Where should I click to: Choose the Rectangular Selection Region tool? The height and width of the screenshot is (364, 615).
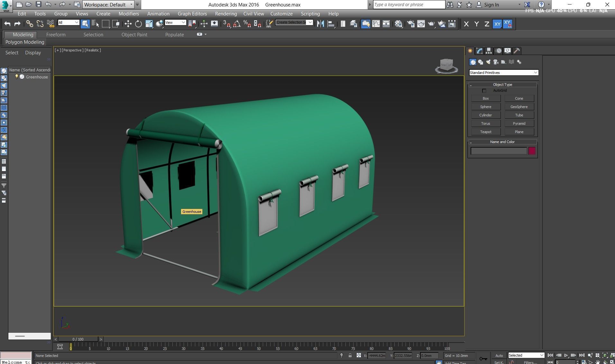pos(106,24)
